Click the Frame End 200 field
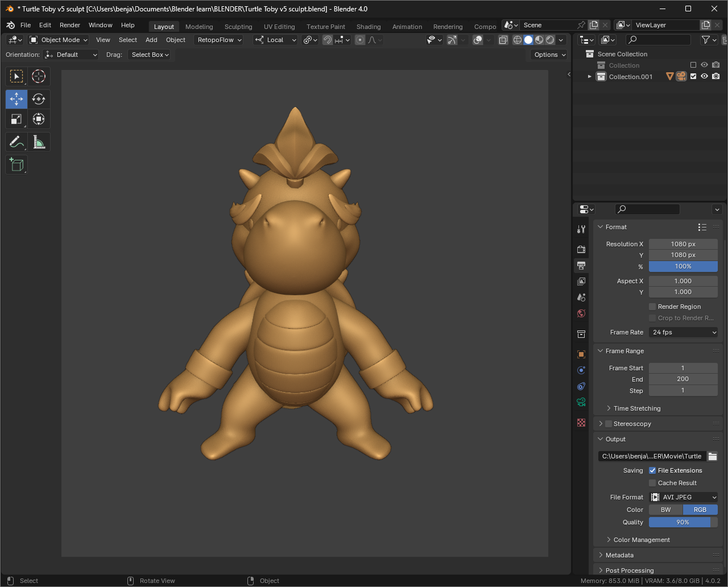Screen dimensions: 728x587 click(683, 379)
